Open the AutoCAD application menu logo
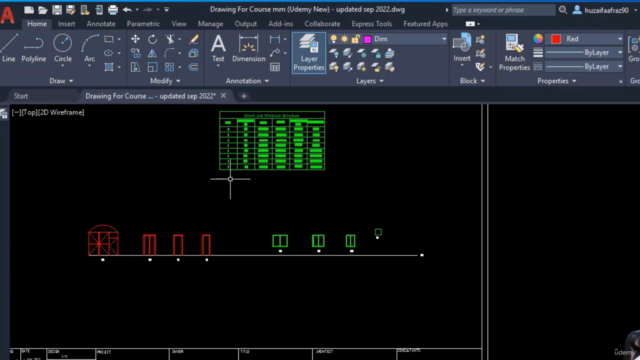Image resolution: width=640 pixels, height=360 pixels. (8, 15)
